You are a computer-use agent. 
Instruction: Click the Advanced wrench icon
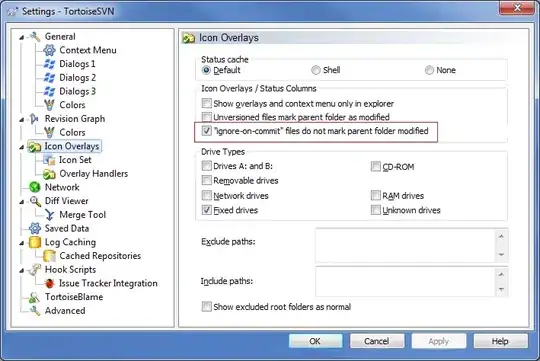[35, 311]
